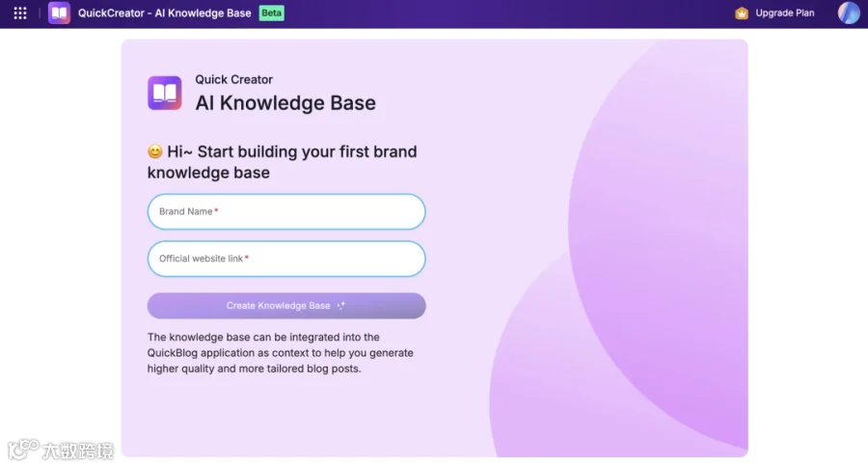Open the user profile avatar
Viewport: 868px width, 467px height.
[x=849, y=13]
